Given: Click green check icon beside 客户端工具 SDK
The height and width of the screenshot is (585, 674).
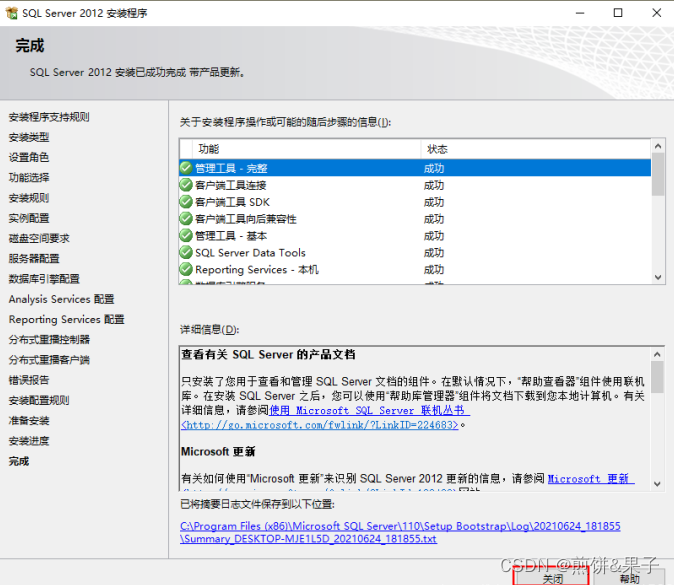Looking at the screenshot, I should pyautogui.click(x=186, y=202).
